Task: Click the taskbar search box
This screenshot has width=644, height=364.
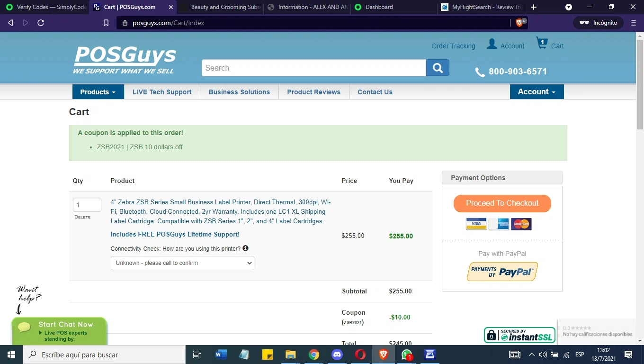Action: (x=104, y=355)
